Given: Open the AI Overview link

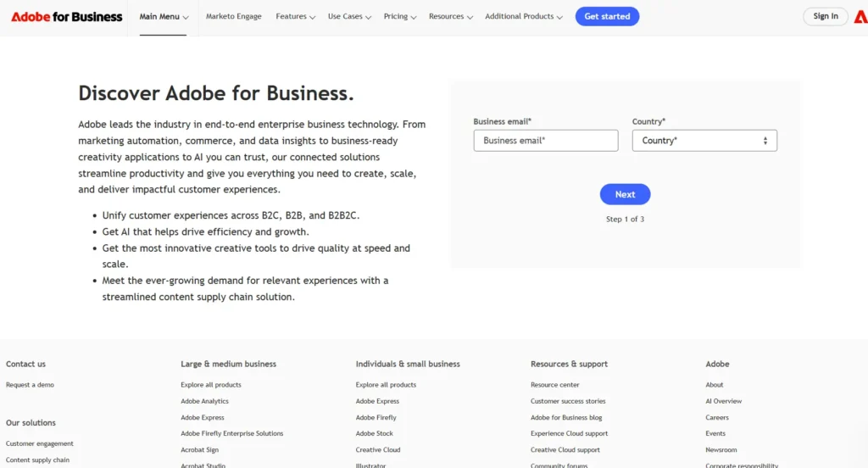Looking at the screenshot, I should click(724, 401).
